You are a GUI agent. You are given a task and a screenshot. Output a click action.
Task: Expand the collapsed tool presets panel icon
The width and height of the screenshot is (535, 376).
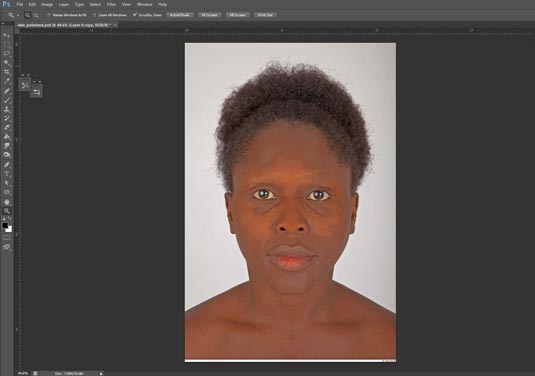37,92
